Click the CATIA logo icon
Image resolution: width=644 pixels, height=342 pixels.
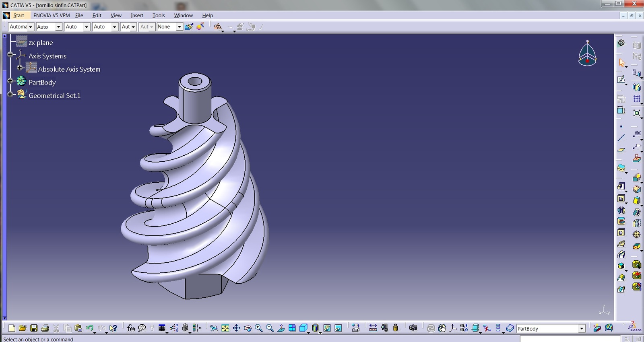click(635, 326)
